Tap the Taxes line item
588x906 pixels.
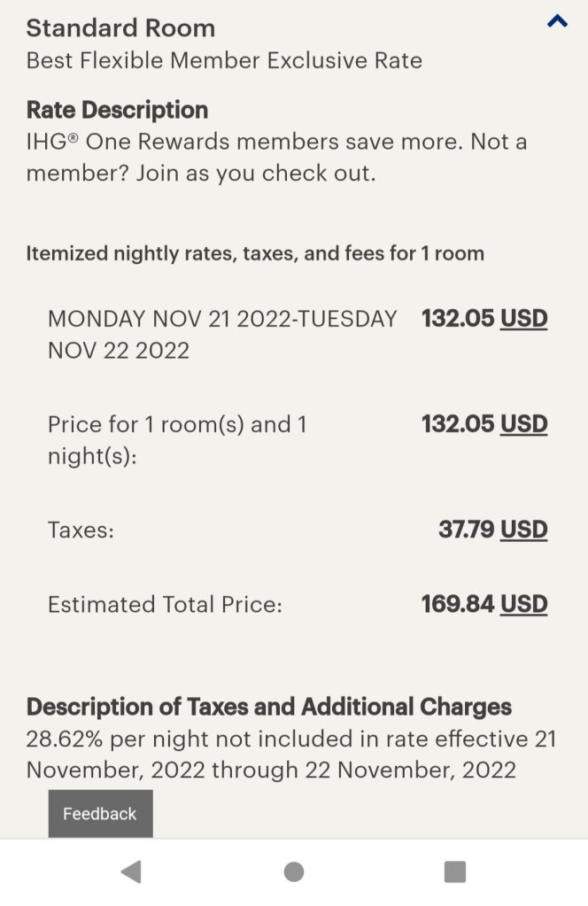point(81,529)
